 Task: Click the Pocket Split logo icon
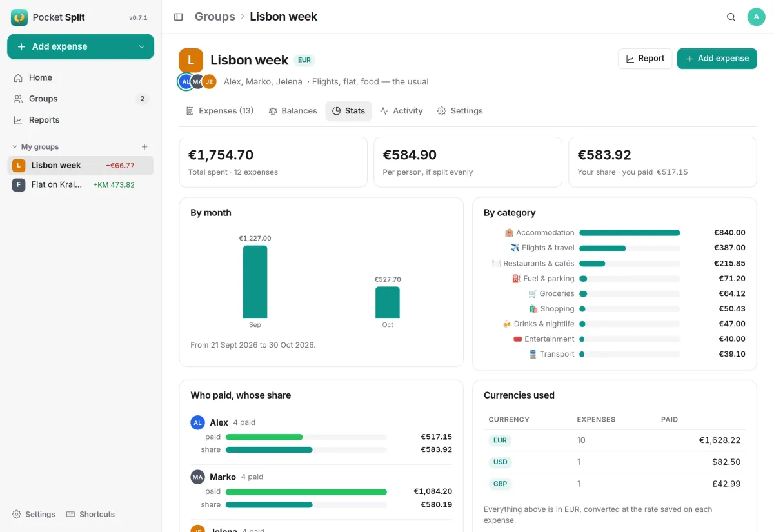[x=19, y=17]
